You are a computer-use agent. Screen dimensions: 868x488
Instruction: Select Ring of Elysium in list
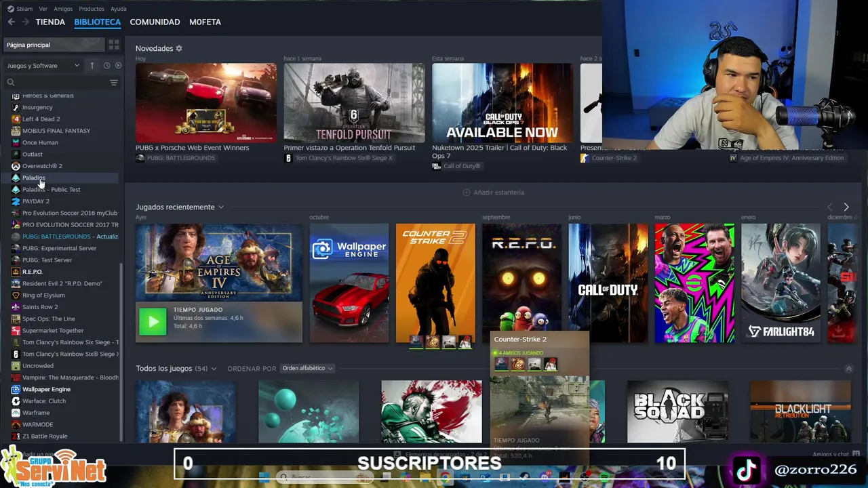coord(43,296)
